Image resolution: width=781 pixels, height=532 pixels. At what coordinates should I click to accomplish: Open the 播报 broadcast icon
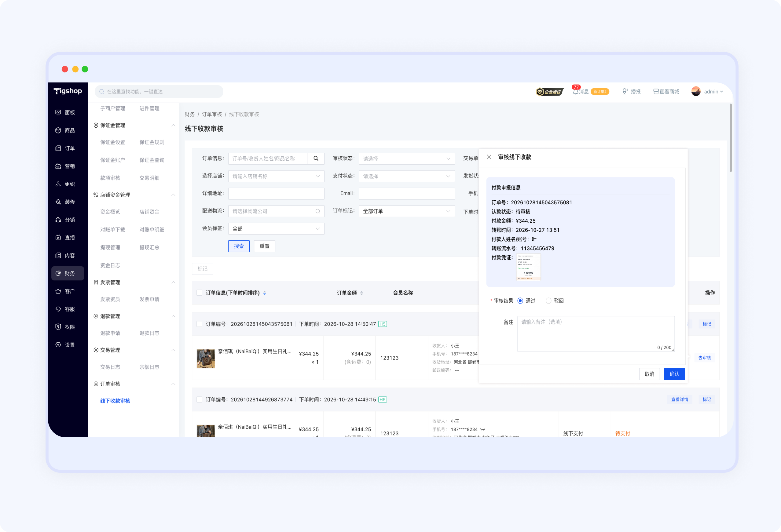coord(625,91)
